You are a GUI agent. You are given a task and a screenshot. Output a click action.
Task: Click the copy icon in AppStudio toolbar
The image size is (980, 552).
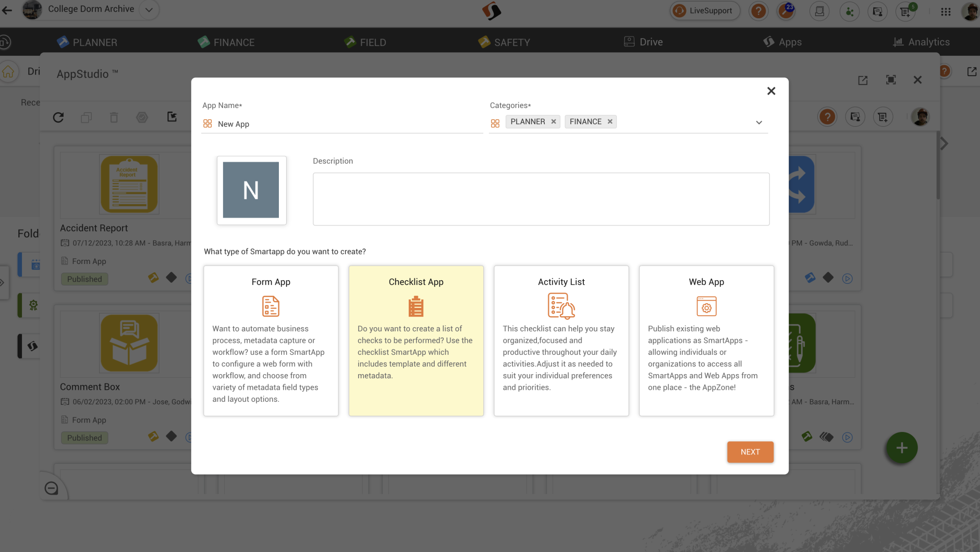pyautogui.click(x=87, y=117)
